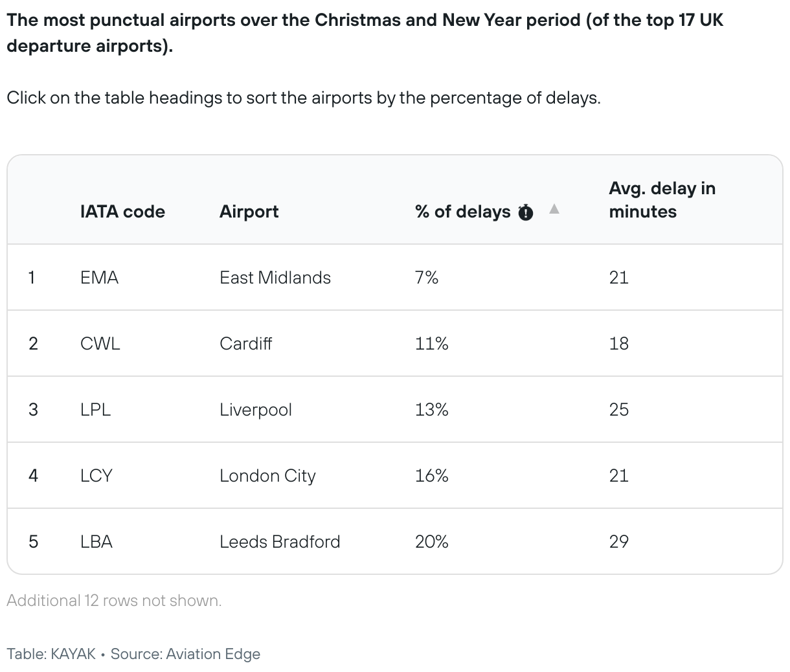
Task: Click the stopwatch icon beside % of delays
Action: 526,212
